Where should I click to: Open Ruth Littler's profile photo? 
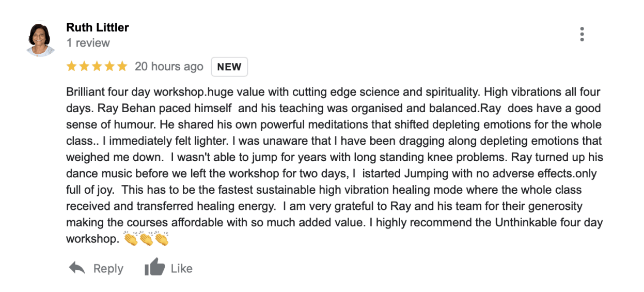(41, 40)
